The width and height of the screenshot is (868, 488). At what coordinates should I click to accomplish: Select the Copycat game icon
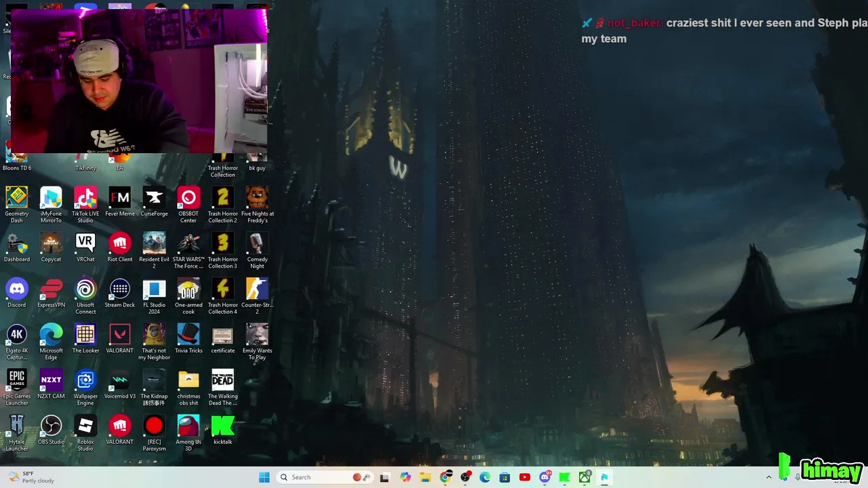pos(51,247)
